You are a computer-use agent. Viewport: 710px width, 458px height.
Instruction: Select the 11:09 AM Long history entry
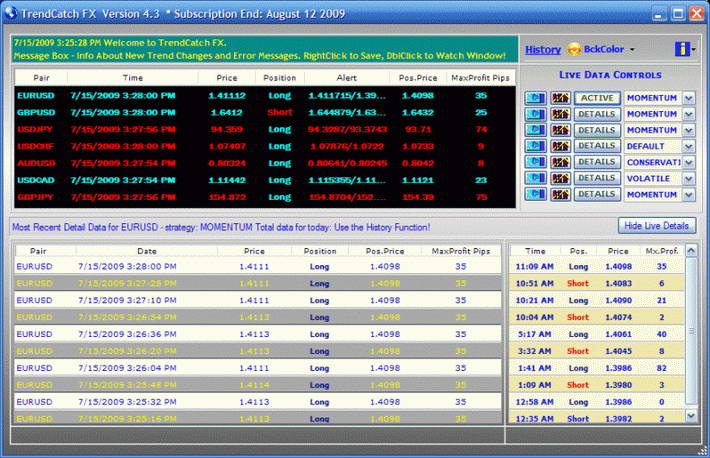click(x=596, y=266)
